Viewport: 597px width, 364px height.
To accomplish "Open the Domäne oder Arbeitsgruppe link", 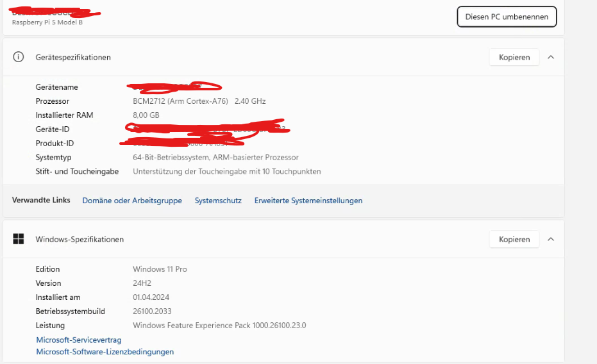I will [x=132, y=201].
